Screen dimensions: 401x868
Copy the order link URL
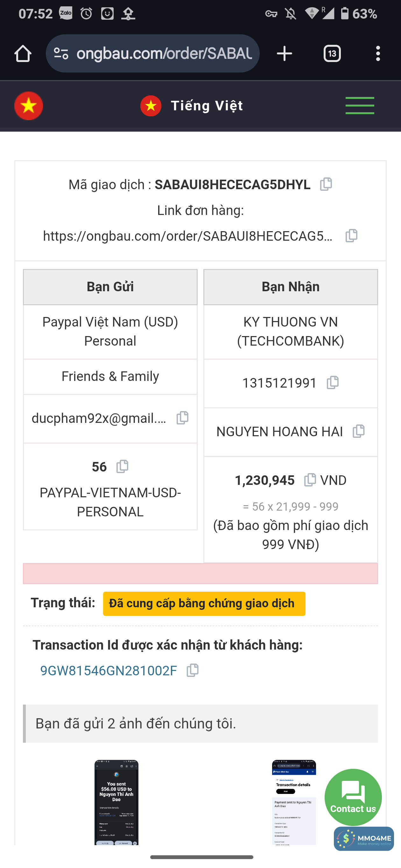351,236
